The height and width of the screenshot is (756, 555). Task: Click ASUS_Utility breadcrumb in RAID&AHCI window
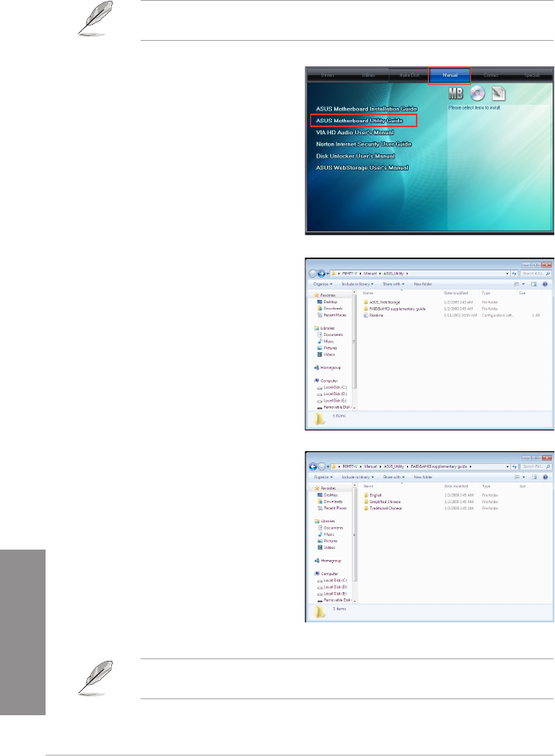point(393,466)
